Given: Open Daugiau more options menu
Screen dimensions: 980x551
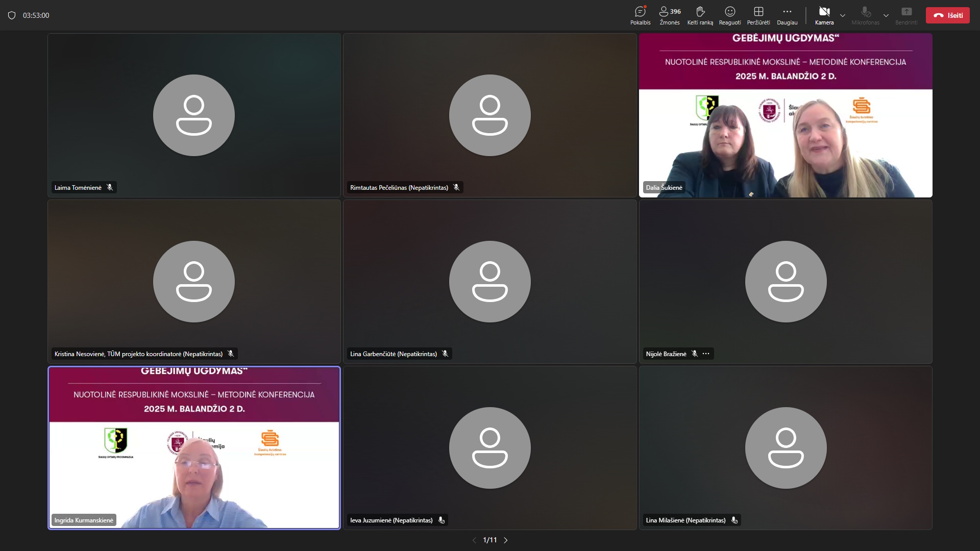Looking at the screenshot, I should coord(787,15).
